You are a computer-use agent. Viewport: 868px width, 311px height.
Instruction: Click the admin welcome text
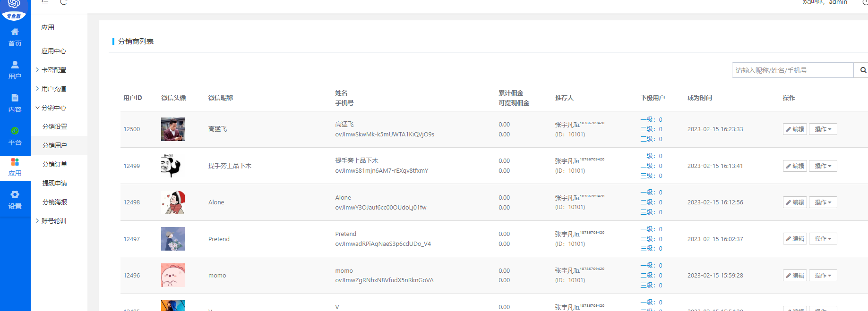pos(825,2)
